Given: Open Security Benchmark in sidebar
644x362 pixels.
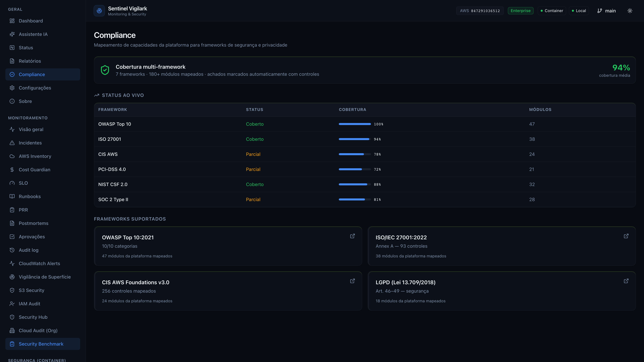Looking at the screenshot, I should tap(43, 344).
